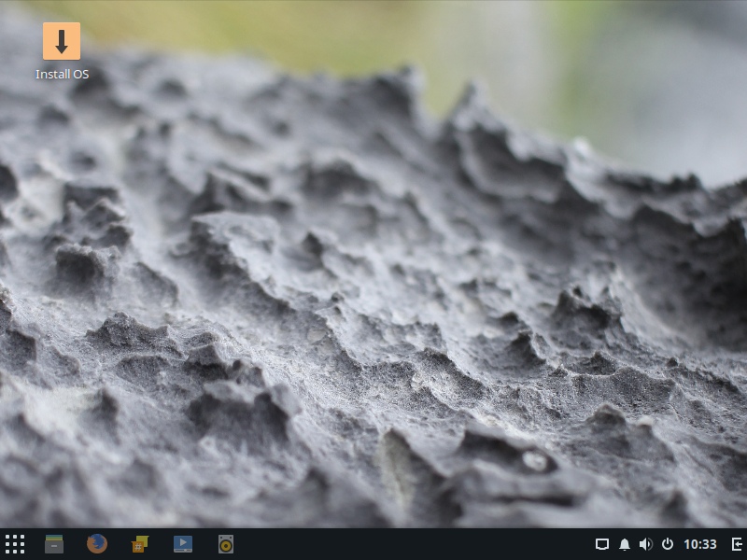This screenshot has width=747, height=560.
Task: Expand the session menu from the power icon
Action: [668, 544]
